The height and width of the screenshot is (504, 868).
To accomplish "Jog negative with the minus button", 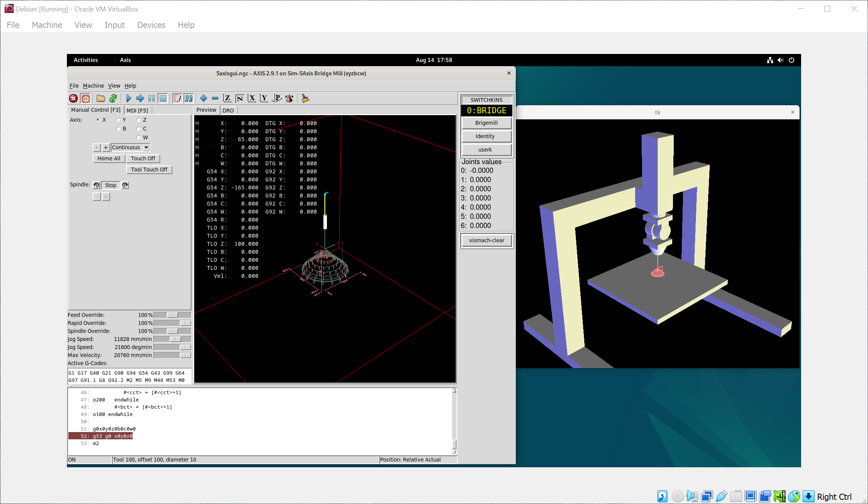I will [x=97, y=147].
